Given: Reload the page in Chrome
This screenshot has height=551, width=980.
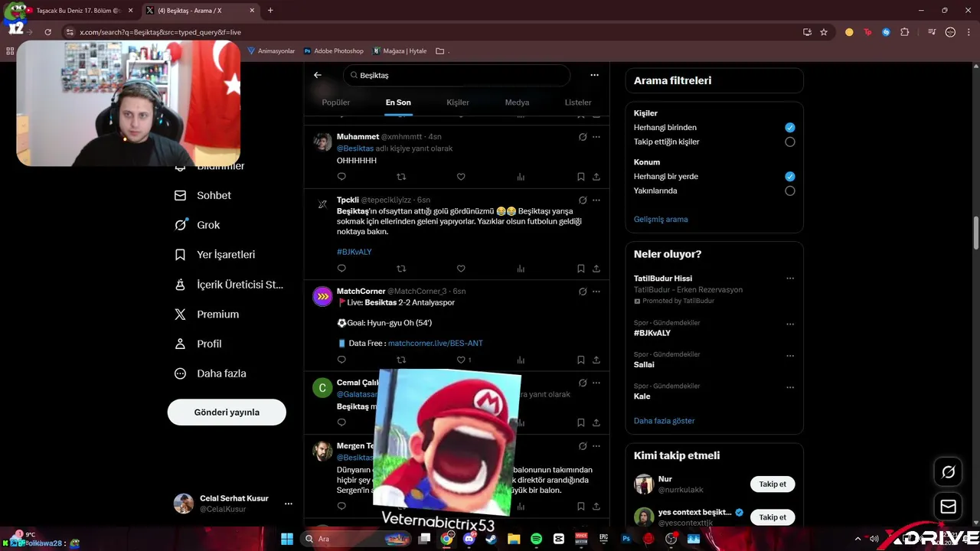Looking at the screenshot, I should [47, 32].
